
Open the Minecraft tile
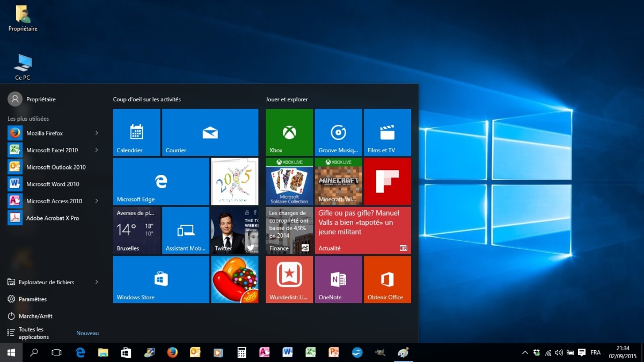[338, 181]
